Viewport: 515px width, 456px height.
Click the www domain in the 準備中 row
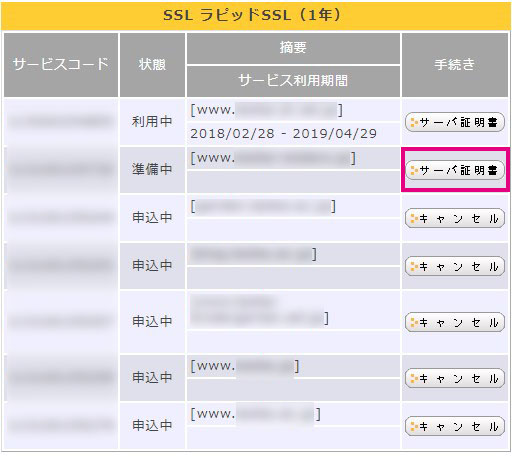(273, 158)
